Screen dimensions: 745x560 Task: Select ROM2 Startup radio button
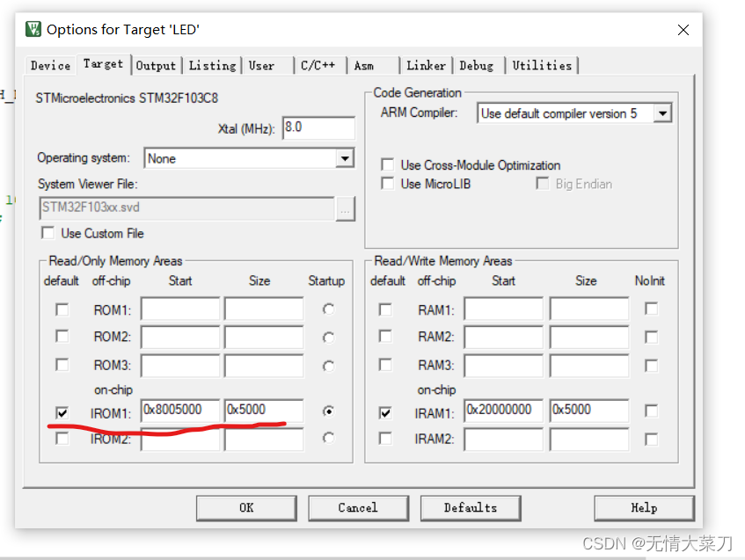click(x=328, y=338)
